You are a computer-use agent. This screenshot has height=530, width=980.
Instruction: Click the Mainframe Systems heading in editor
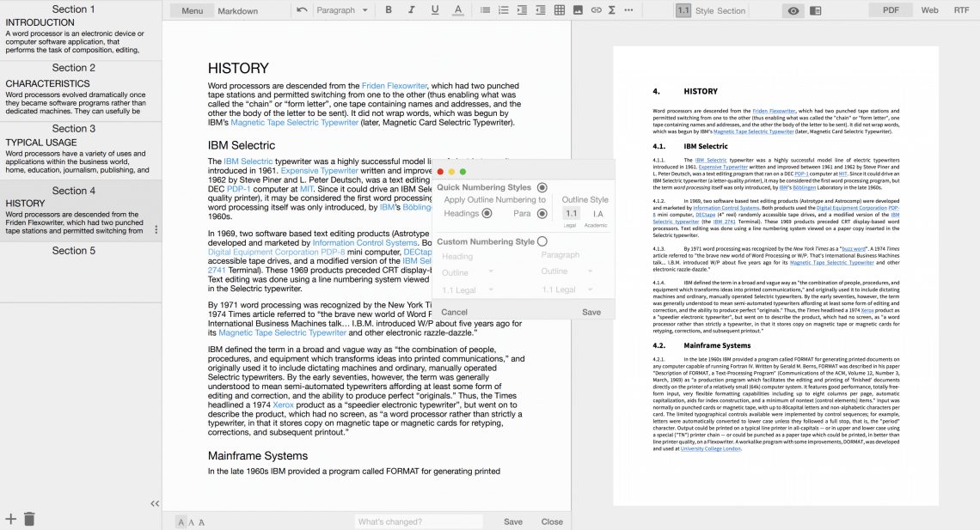tap(258, 456)
